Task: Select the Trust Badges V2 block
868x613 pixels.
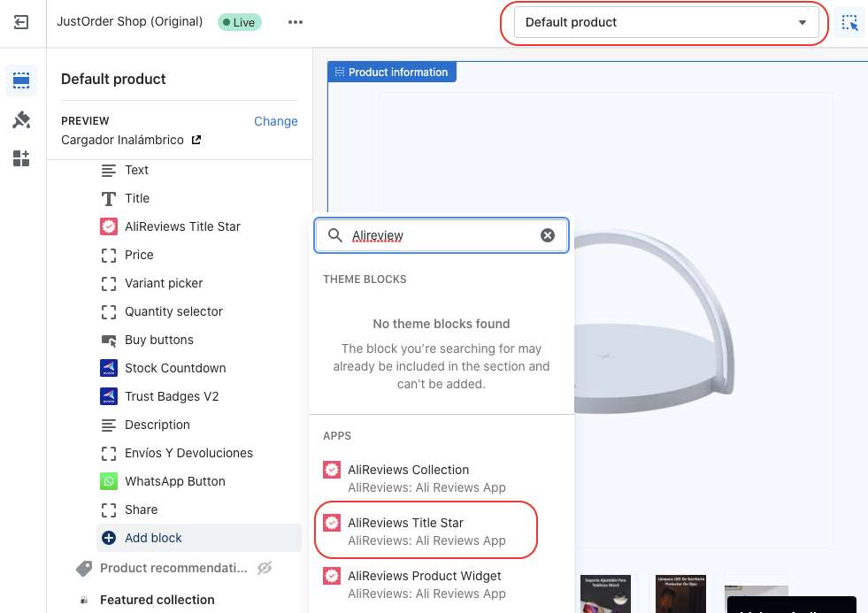Action: [171, 396]
